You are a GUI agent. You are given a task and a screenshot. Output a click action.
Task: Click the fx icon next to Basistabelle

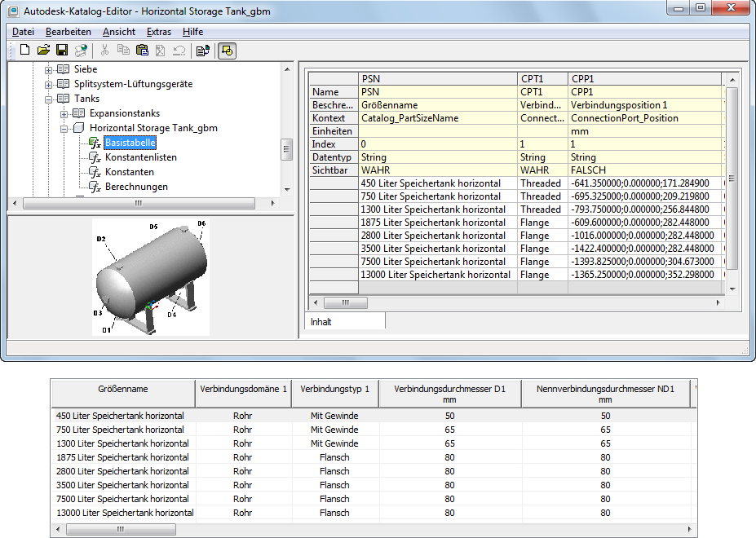(95, 143)
